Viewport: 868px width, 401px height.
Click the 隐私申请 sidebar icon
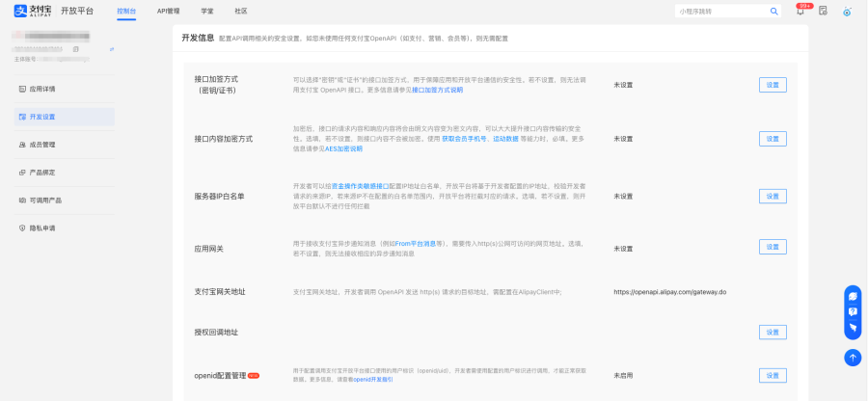(22, 227)
